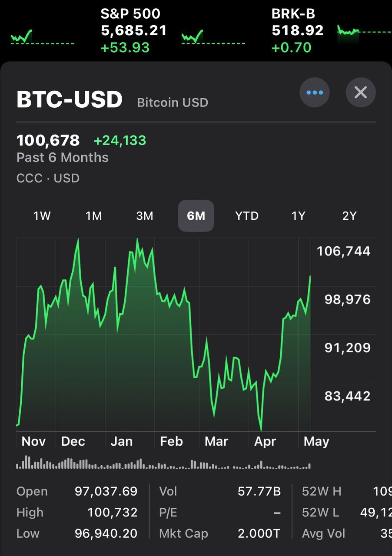Tap the Jan label on chart axis
392x556 pixels.
point(121,441)
